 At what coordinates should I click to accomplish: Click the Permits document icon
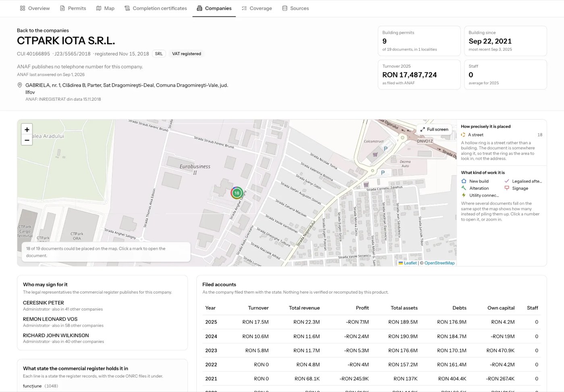pyautogui.click(x=62, y=8)
